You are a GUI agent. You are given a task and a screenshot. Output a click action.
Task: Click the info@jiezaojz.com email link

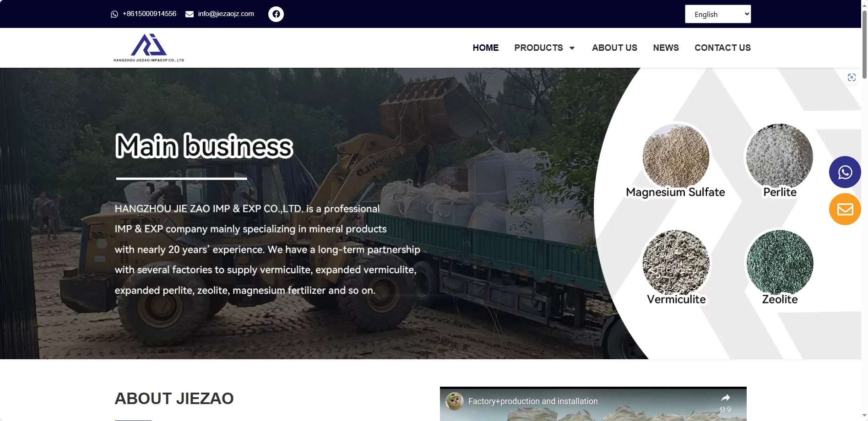coord(226,14)
